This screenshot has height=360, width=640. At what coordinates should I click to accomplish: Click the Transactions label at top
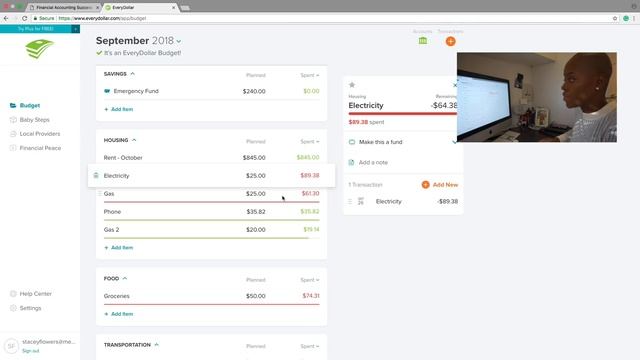tap(450, 31)
